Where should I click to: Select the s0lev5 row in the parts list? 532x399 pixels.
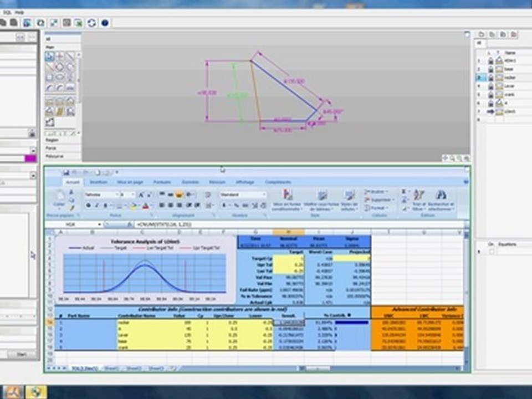tap(504, 111)
